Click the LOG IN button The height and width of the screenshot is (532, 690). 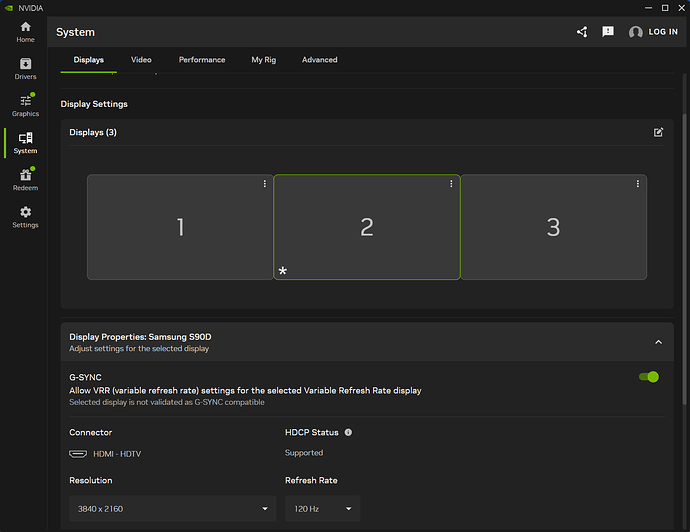pyautogui.click(x=663, y=32)
